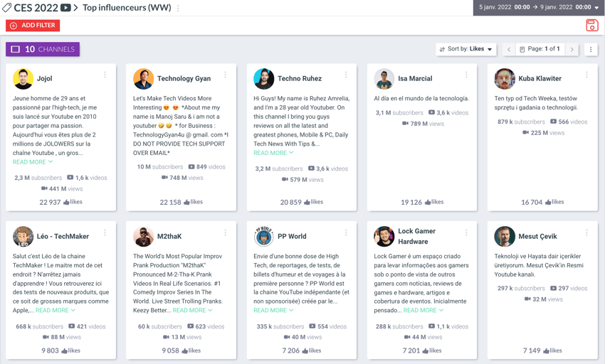Click thumbs-up icon on Mesut Çevik card
Viewport: 605px width, 364px height.
pos(546,351)
